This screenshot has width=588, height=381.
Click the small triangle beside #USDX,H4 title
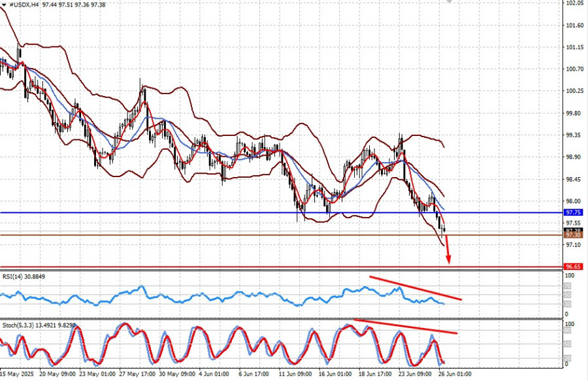(x=4, y=5)
